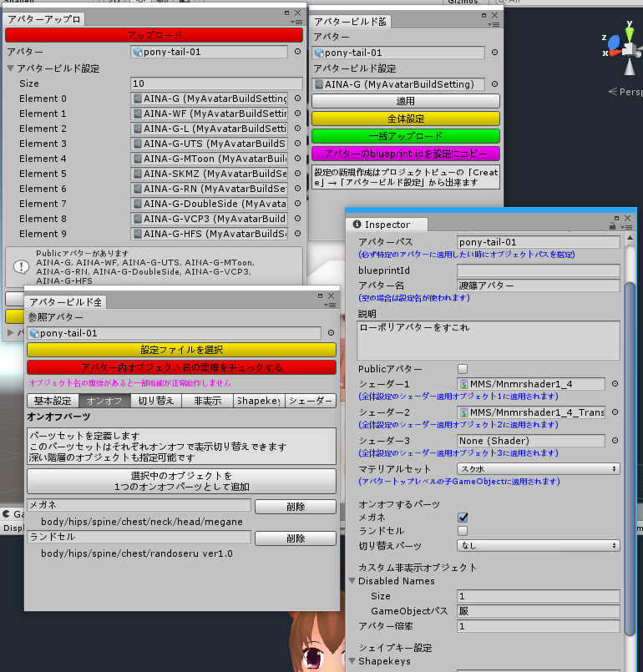This screenshot has height=672, width=643.
Task: Click the scene orientation gizmo cube
Action: pyautogui.click(x=626, y=48)
